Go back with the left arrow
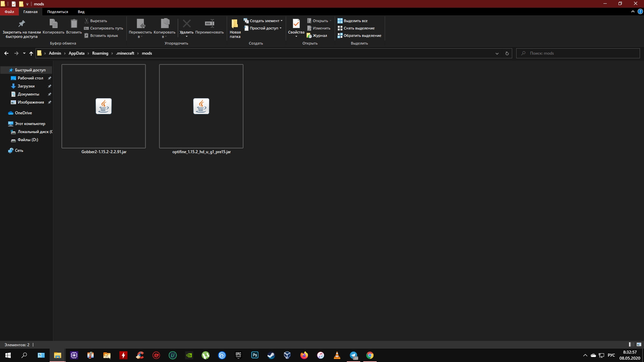Screen dimensions: 644x362 point(6,53)
